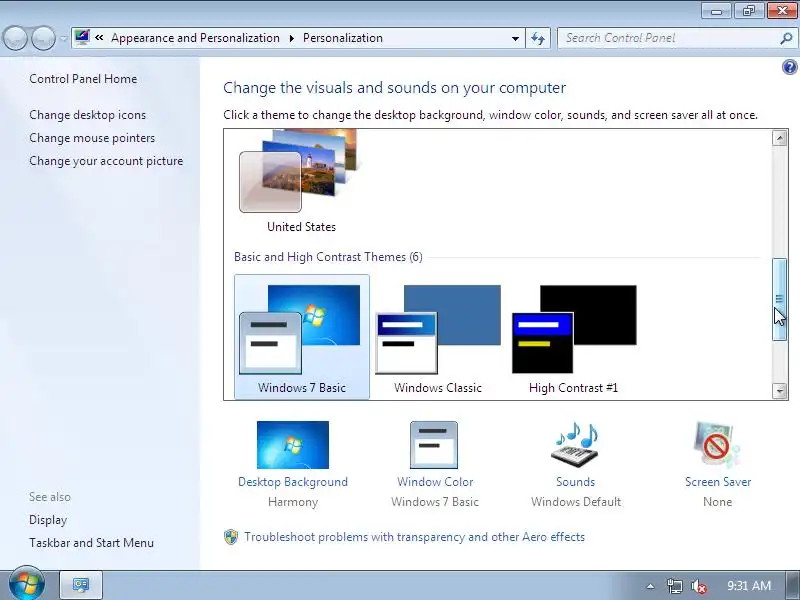This screenshot has width=800, height=600.
Task: Open Change your account picture link
Action: (x=106, y=161)
